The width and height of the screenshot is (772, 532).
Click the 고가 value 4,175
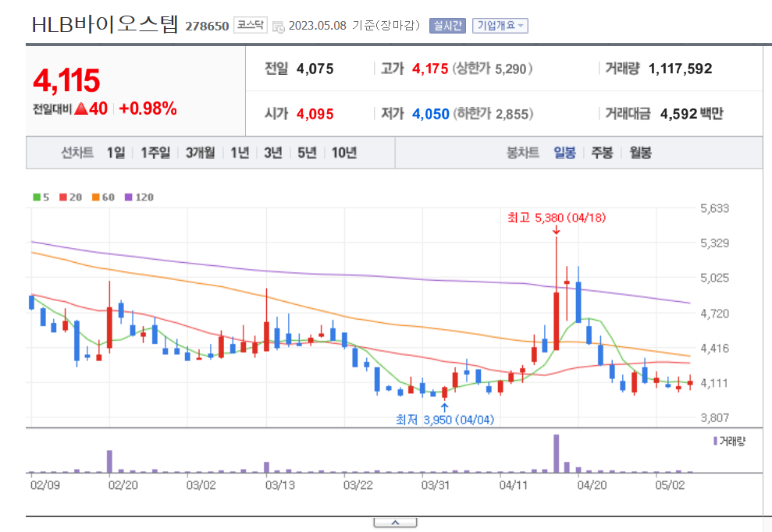430,69
